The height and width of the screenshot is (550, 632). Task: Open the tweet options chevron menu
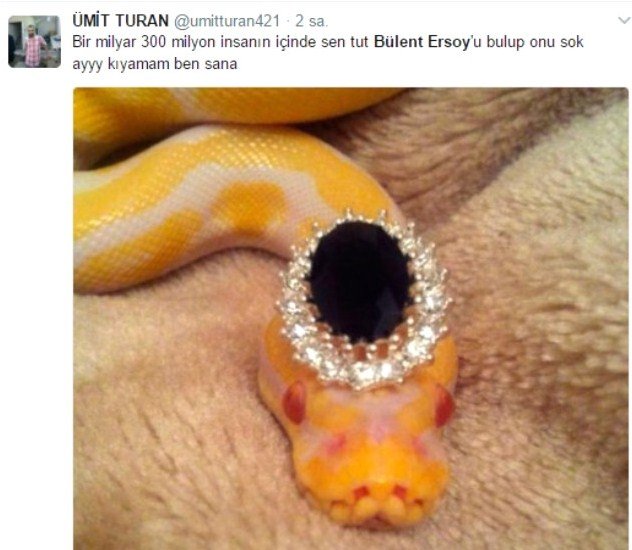point(624,19)
